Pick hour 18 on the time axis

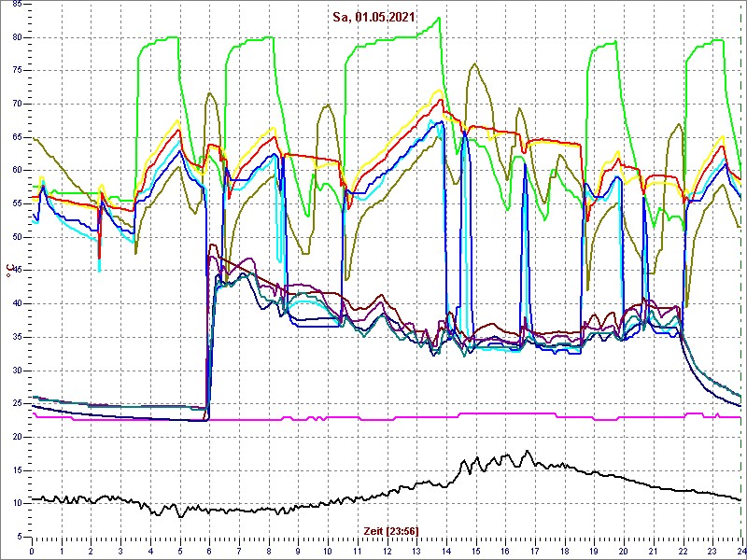[x=564, y=551]
